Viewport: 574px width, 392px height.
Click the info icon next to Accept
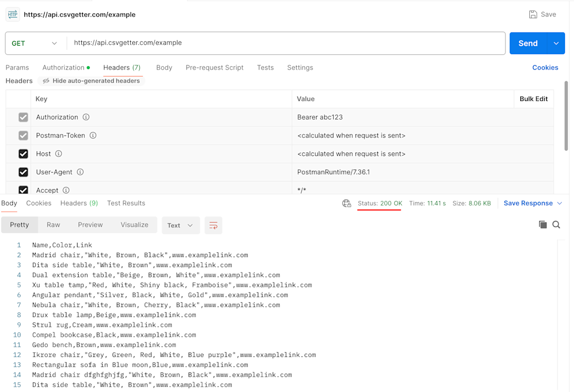click(66, 190)
